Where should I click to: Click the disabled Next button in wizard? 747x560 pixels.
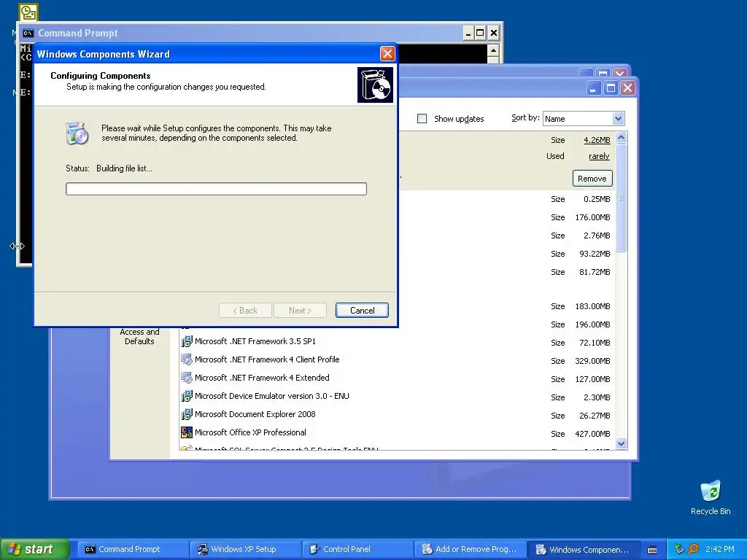point(300,311)
